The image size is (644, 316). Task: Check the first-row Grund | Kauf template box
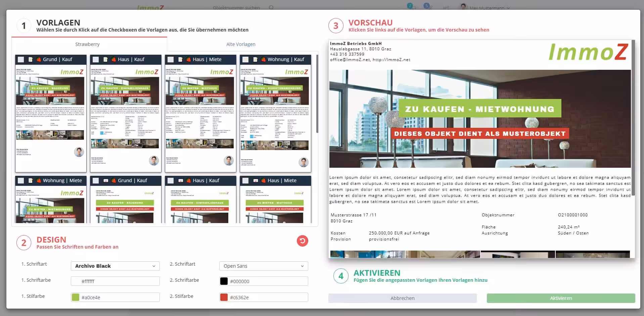click(x=21, y=59)
